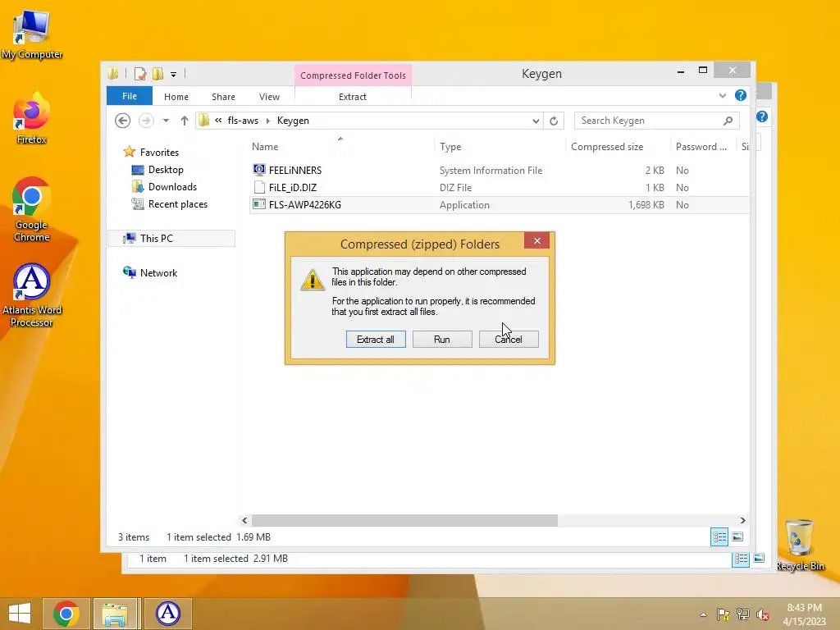Switch to Atlantis in the taskbar
840x630 pixels.
[167, 614]
